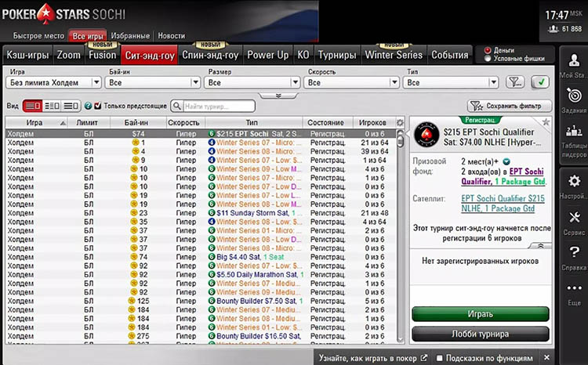Open EPT Sochi Qualifier $215 NLHE satellite link
The image size is (588, 365).
click(503, 203)
